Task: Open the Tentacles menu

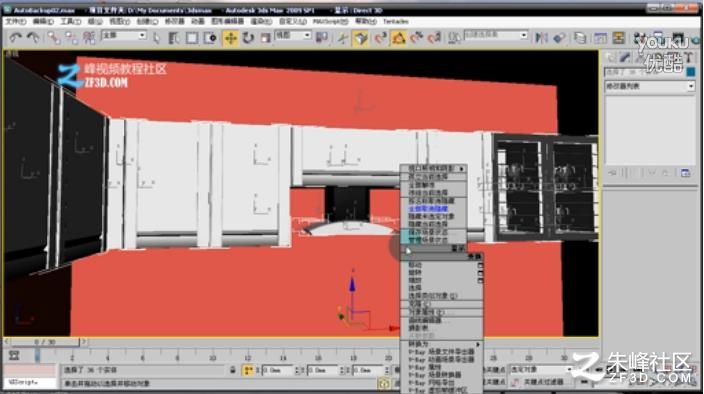Action: tap(396, 22)
